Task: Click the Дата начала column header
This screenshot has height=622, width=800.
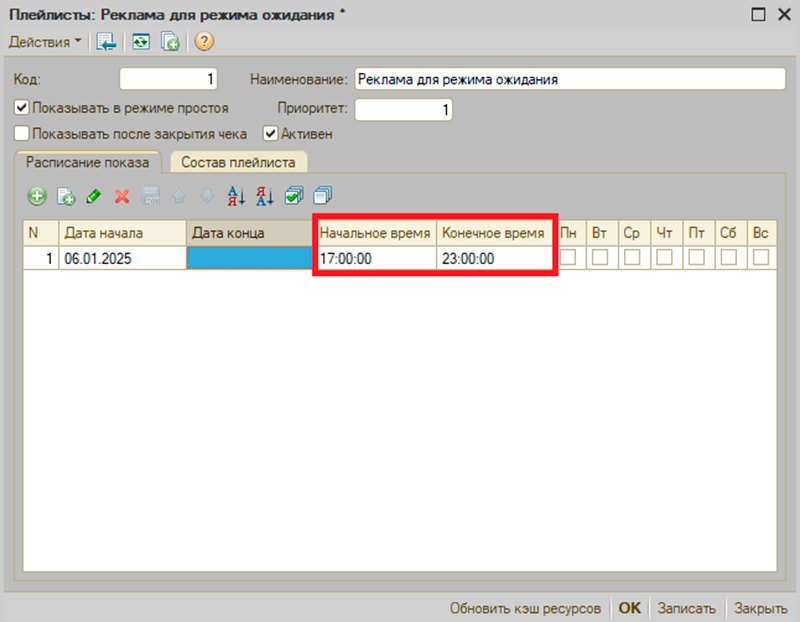Action: click(x=122, y=233)
